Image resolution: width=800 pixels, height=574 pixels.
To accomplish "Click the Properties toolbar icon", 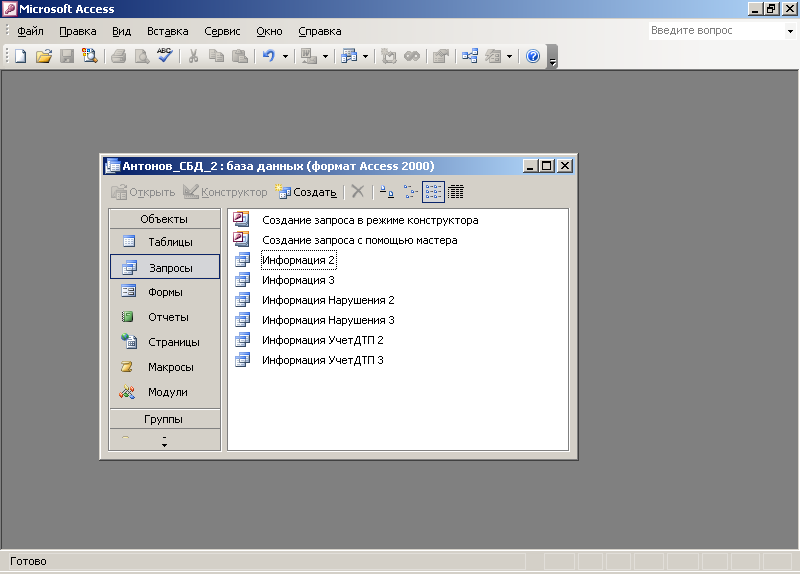I will 441,56.
